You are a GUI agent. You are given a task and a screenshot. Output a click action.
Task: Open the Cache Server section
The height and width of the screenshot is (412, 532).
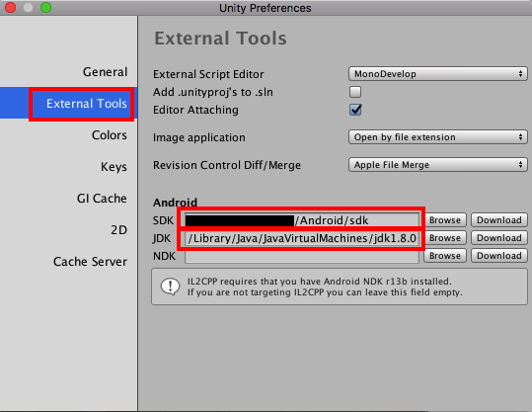tap(90, 262)
